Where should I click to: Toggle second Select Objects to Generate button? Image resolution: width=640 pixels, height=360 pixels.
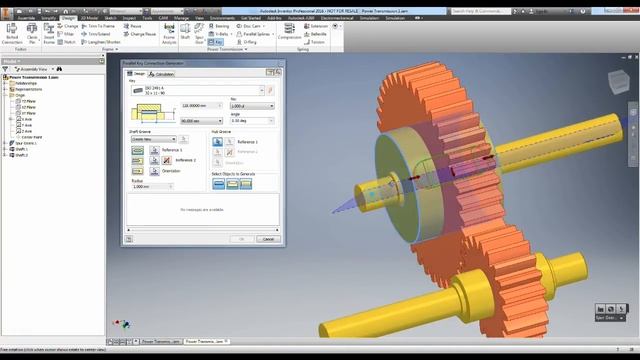(232, 184)
